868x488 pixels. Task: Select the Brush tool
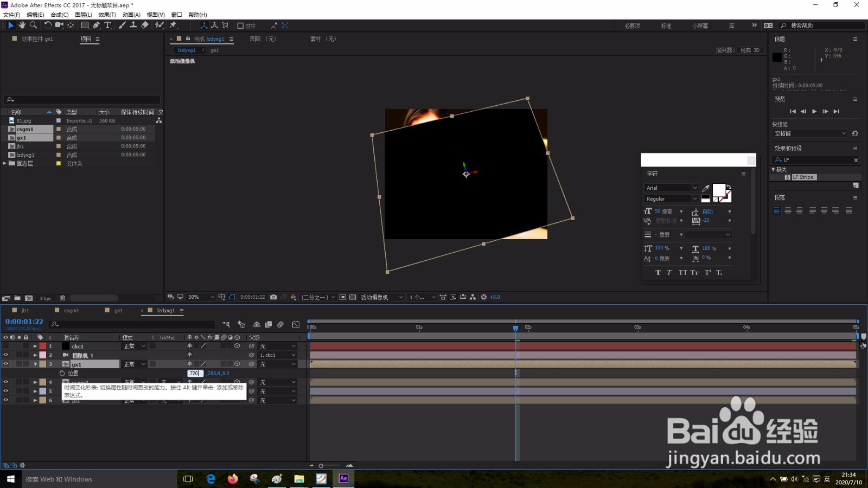122,25
